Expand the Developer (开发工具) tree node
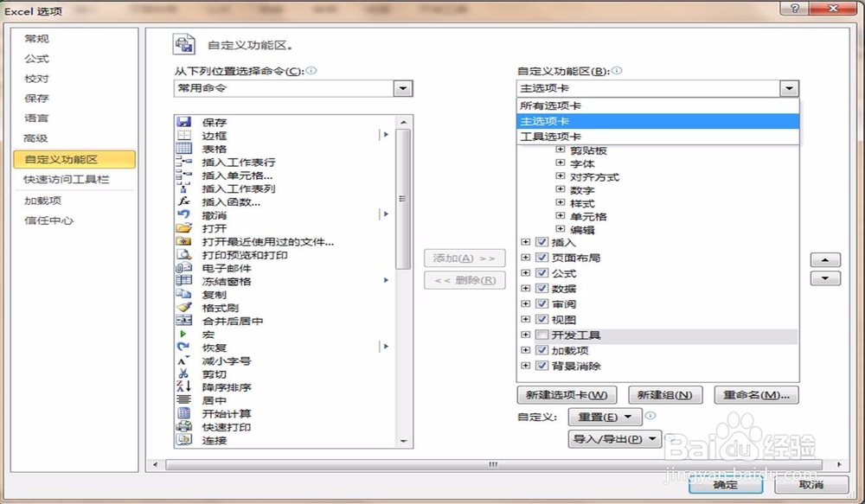The height and width of the screenshot is (504, 865). coord(525,335)
